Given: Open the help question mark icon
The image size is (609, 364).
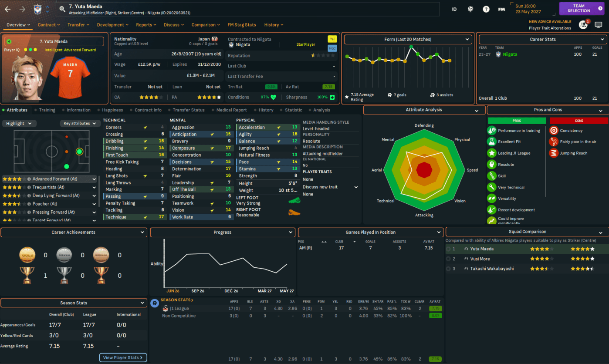Looking at the screenshot, I should [x=486, y=9].
